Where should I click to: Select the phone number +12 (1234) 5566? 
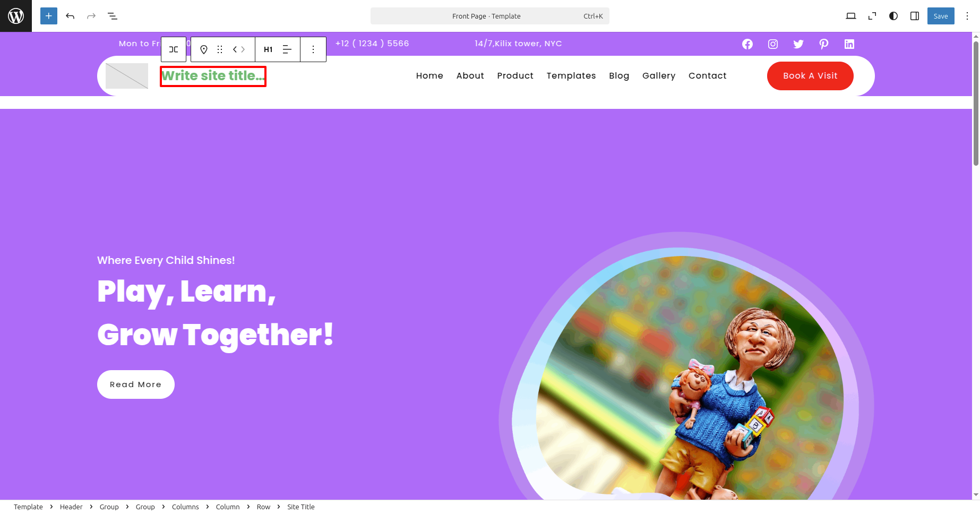(372, 44)
